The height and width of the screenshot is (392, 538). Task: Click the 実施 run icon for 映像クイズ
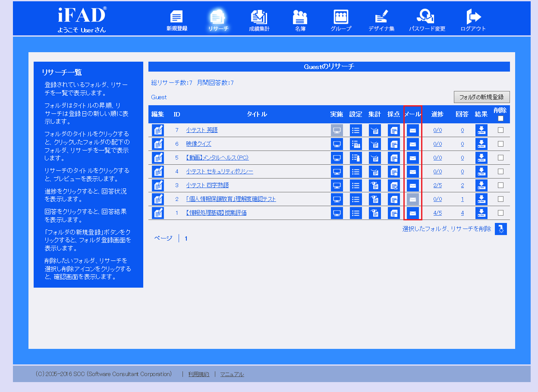click(337, 144)
